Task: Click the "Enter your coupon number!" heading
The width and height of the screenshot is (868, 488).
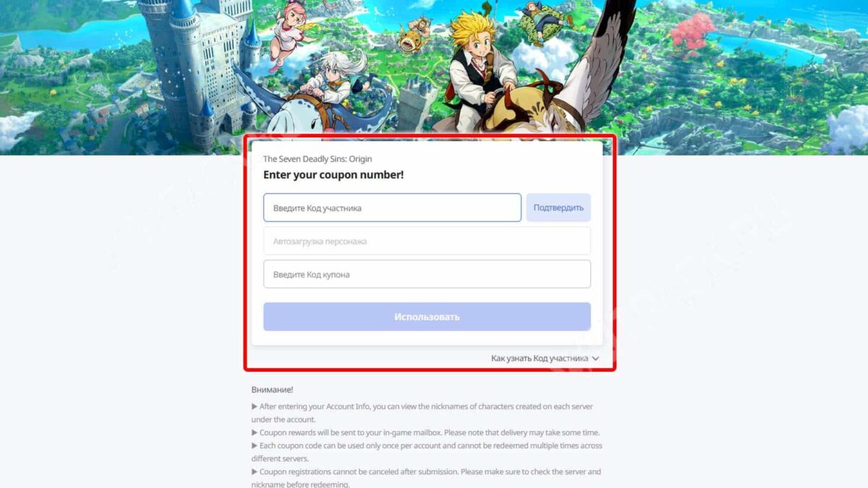Action: point(333,175)
